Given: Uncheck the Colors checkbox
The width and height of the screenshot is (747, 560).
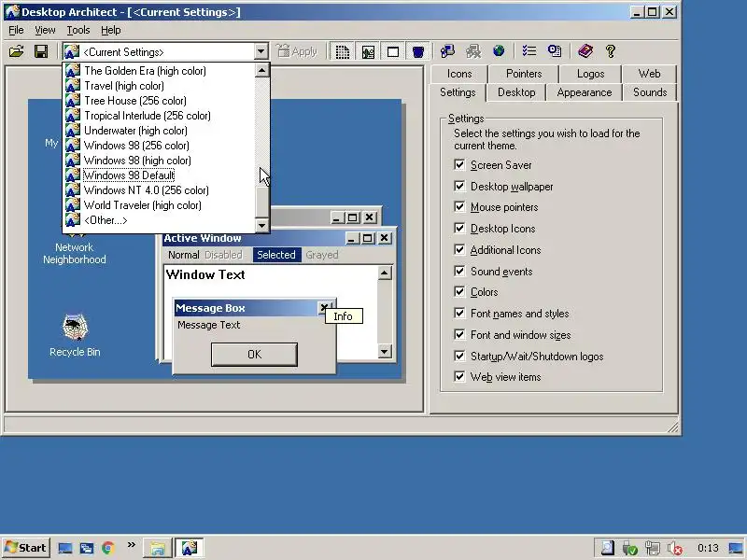Looking at the screenshot, I should [x=459, y=291].
